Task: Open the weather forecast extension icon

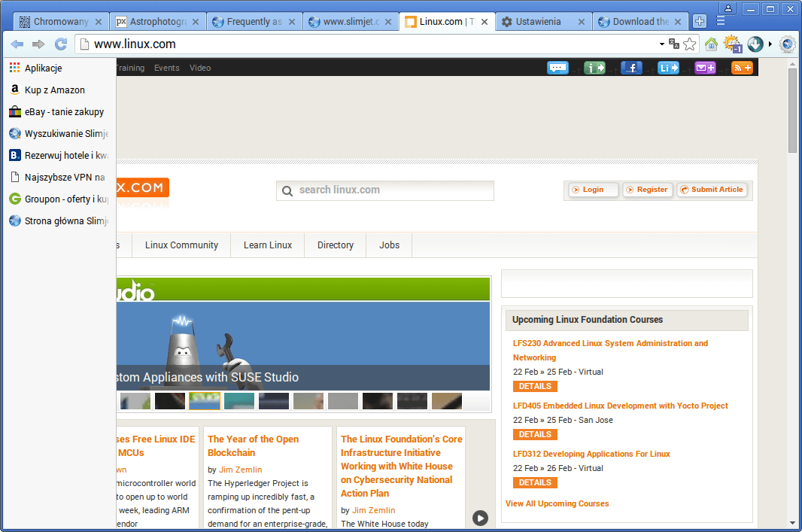Action: click(x=733, y=44)
